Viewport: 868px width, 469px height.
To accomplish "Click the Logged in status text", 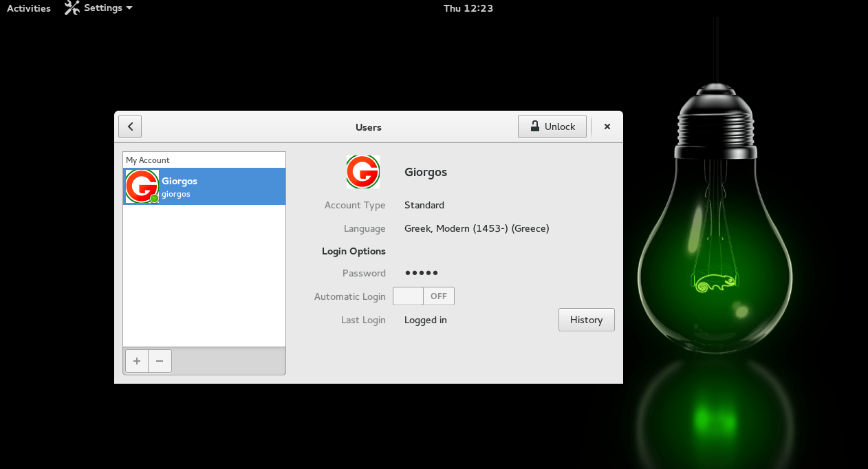I will (426, 320).
